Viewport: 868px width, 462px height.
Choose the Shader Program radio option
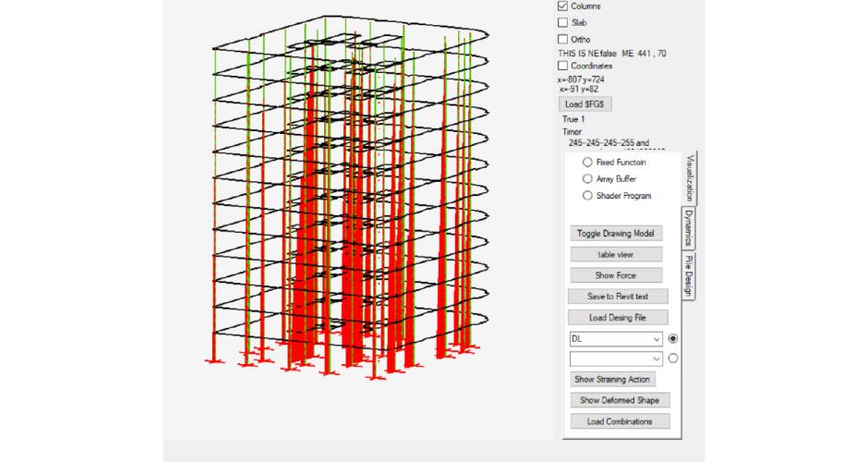click(587, 196)
